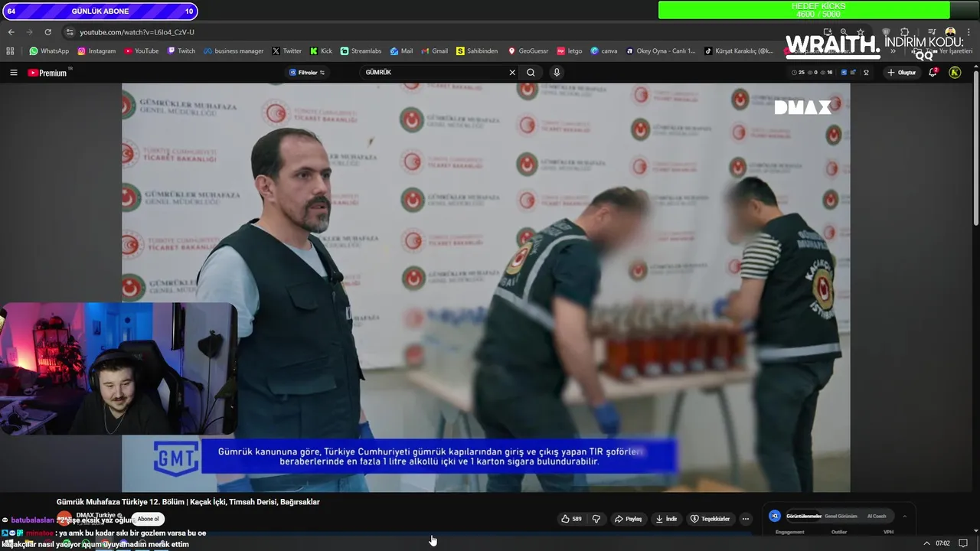Dislike the video with thumbs down
The height and width of the screenshot is (551, 980).
click(x=596, y=519)
